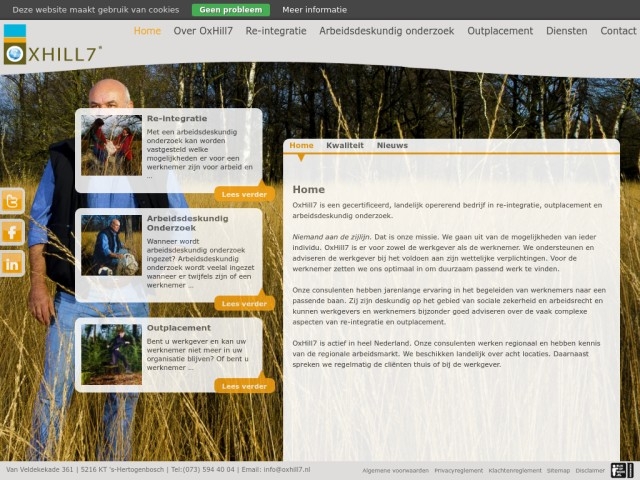This screenshot has height=480, width=640.
Task: Click Lees verder under the Re-integratie card
Action: [x=244, y=194]
